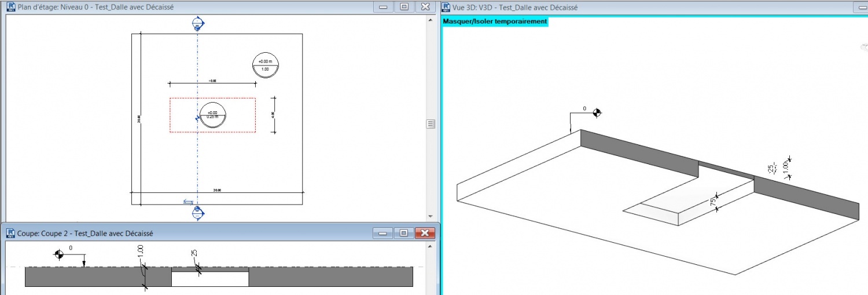868x295 pixels.
Task: Click the Masquer/Isoler temporairement label
Action: (x=494, y=21)
